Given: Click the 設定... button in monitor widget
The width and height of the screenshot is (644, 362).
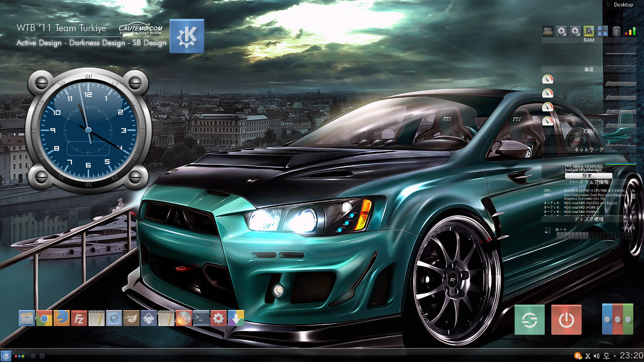Looking at the screenshot, I should pyautogui.click(x=588, y=176).
